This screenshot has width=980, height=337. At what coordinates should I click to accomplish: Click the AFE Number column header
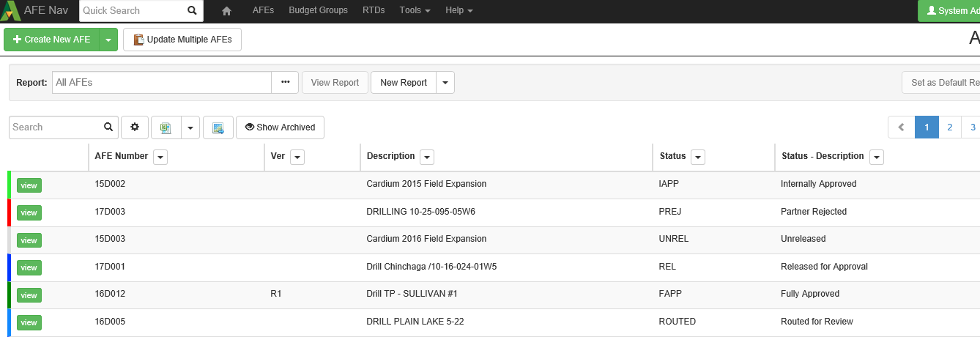122,156
